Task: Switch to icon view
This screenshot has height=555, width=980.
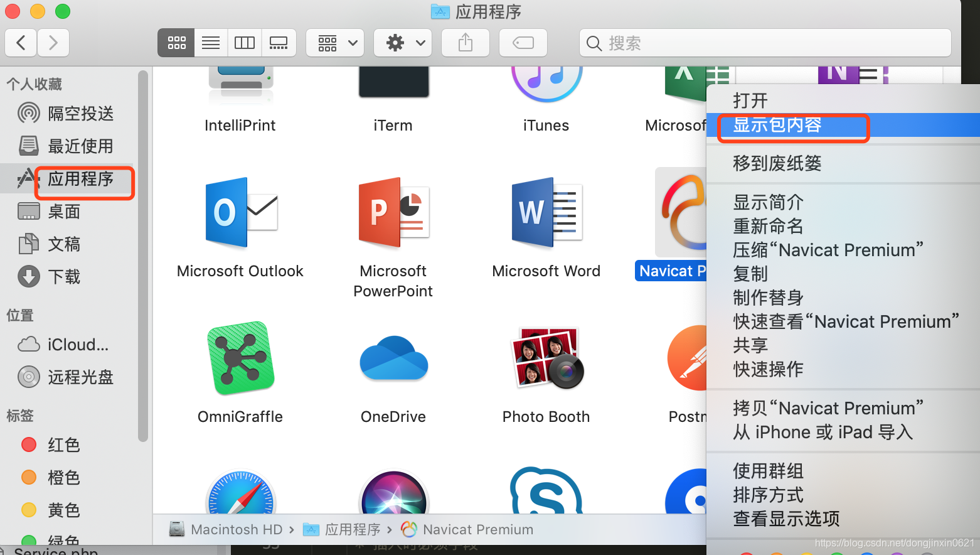Action: coord(176,43)
